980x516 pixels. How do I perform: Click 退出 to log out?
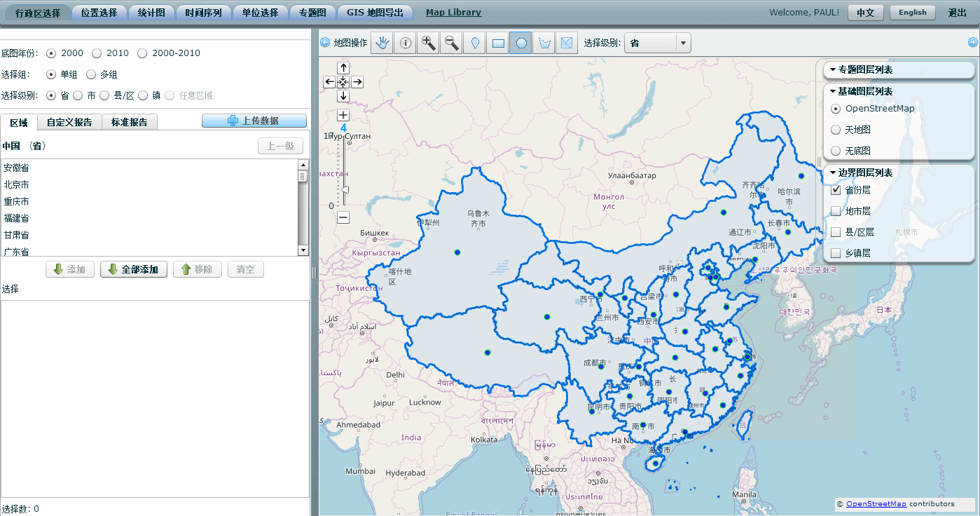[958, 13]
